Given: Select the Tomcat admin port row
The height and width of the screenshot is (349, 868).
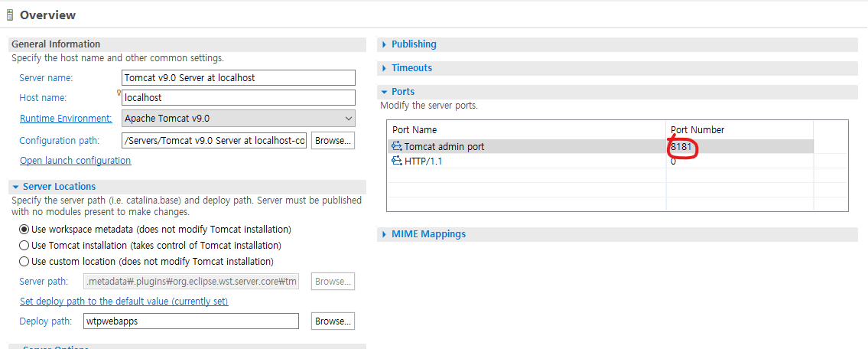Looking at the screenshot, I should point(600,147).
